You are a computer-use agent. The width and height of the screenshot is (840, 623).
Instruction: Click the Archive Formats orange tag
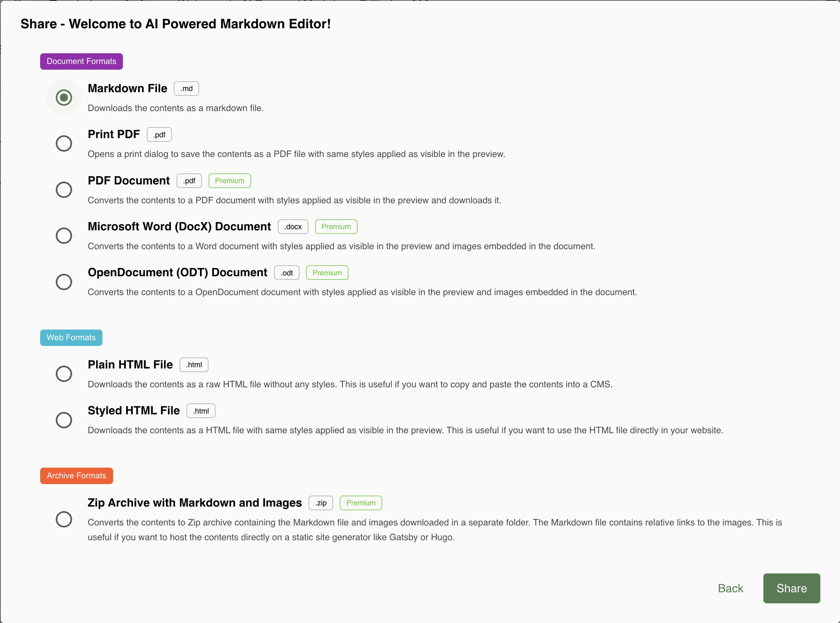point(77,476)
